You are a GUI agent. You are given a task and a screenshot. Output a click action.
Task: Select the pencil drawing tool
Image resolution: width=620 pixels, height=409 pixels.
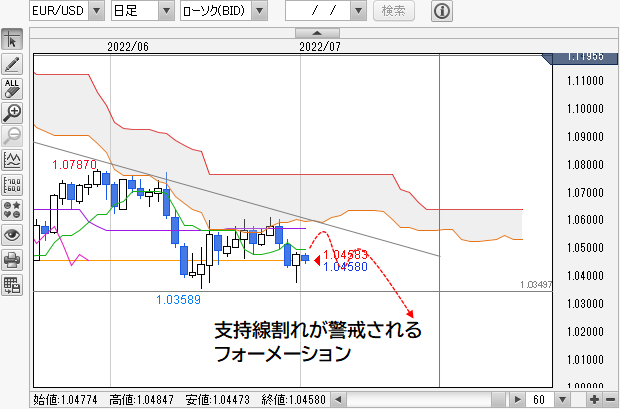pos(12,64)
